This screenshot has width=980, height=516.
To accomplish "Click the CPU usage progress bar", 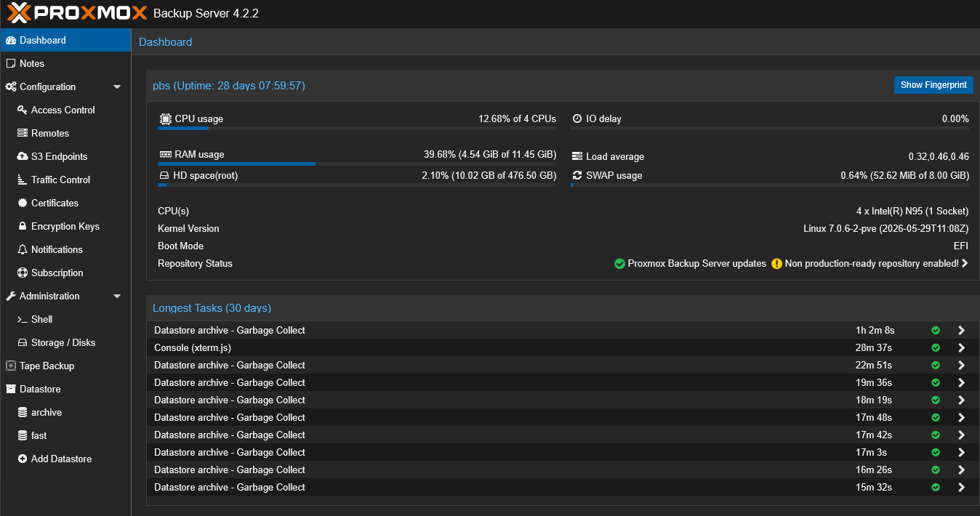I will pos(357,129).
